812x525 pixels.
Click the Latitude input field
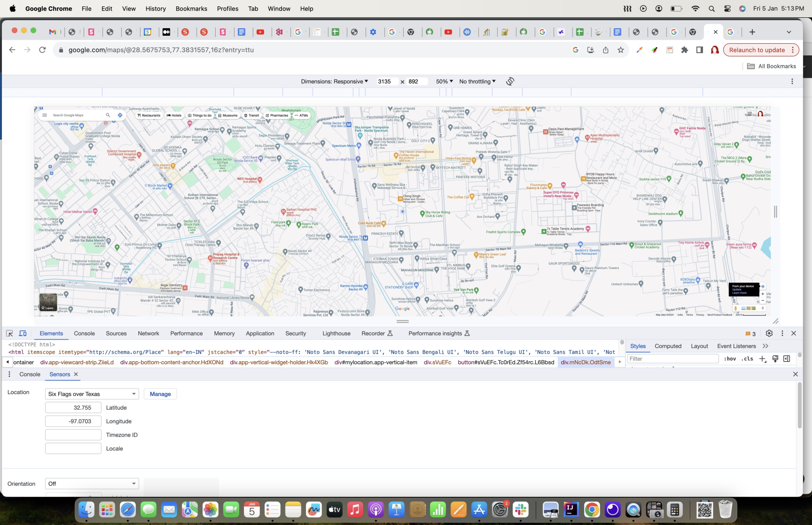(x=73, y=408)
